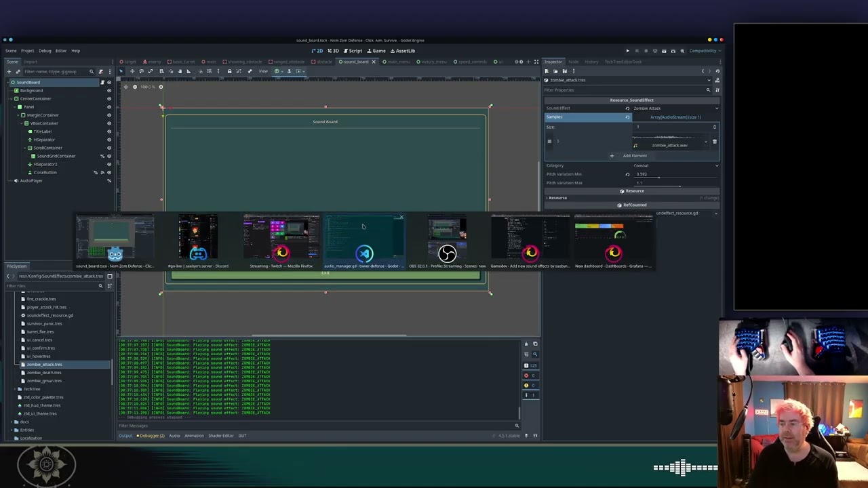This screenshot has height=488, width=868.
Task: Adjust the Pitch Variation Max slider
Action: (x=675, y=186)
